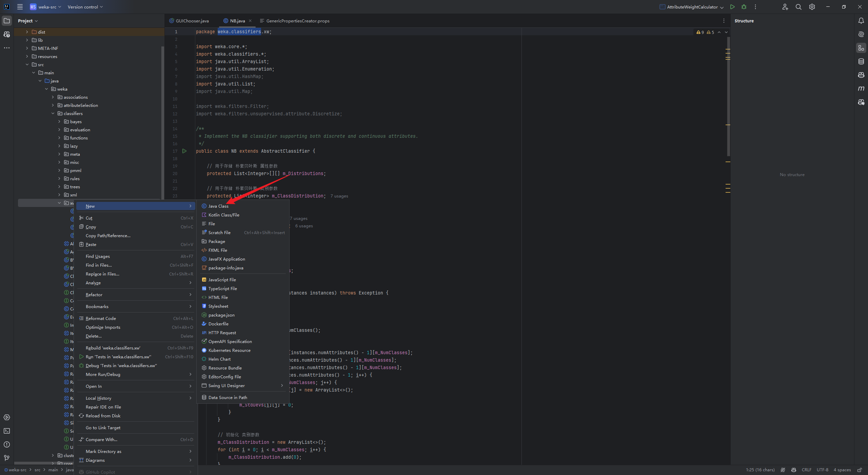868x475 pixels.
Task: Open the code-with-me add user icon
Action: click(785, 7)
